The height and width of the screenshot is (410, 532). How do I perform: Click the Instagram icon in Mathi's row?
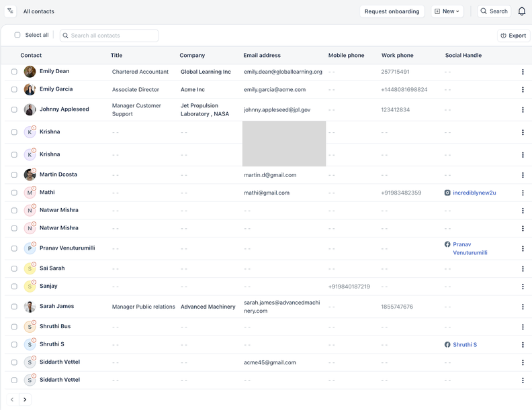tap(447, 193)
